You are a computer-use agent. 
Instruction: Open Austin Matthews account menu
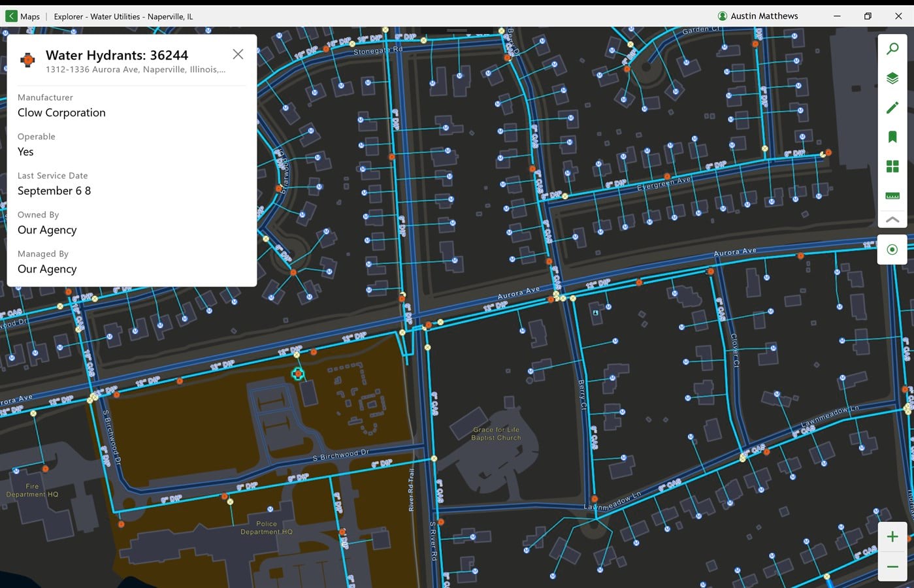pos(758,16)
